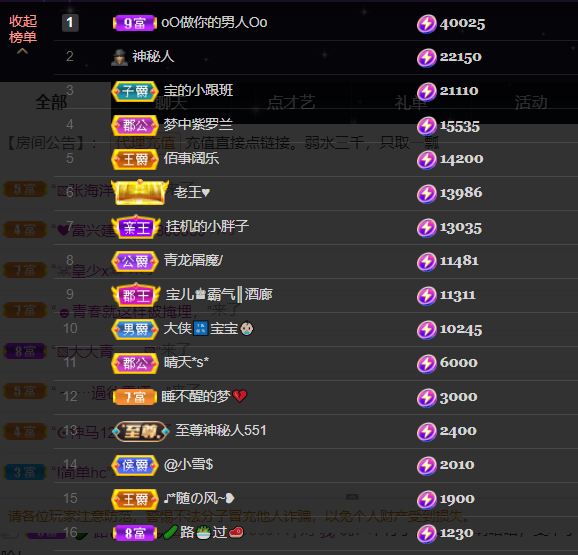The height and width of the screenshot is (555, 578).
Task: Collapse the ranking list via 收起榜单
Action: [23, 29]
